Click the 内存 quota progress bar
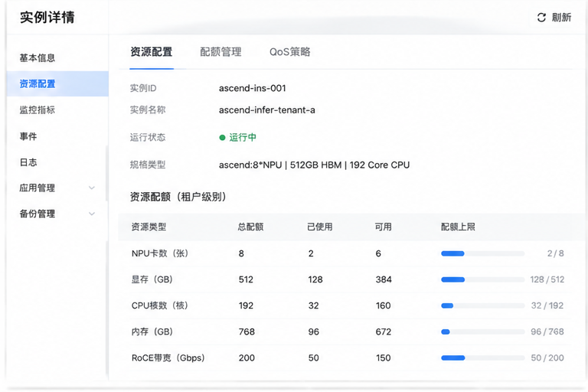 482,332
